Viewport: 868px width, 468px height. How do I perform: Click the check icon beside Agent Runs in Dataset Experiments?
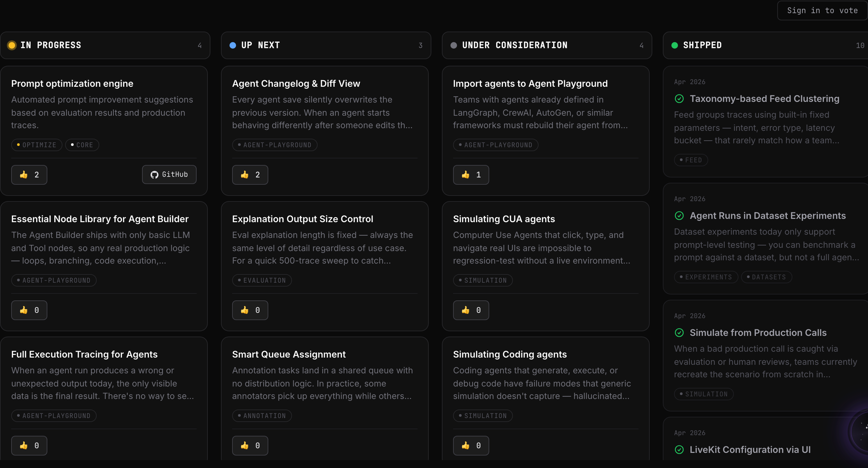click(x=679, y=216)
